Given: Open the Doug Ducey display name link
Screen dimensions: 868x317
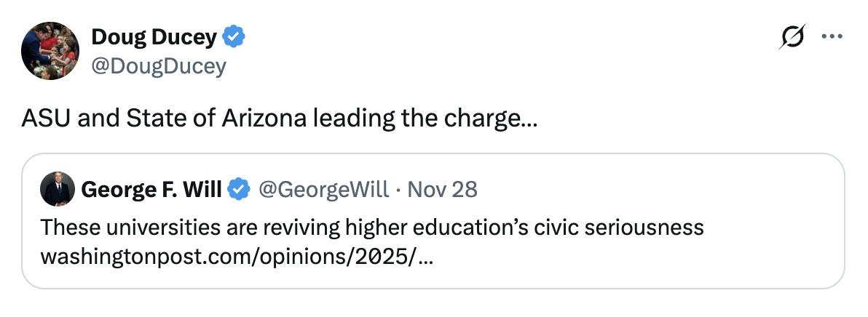Looking at the screenshot, I should (x=154, y=37).
